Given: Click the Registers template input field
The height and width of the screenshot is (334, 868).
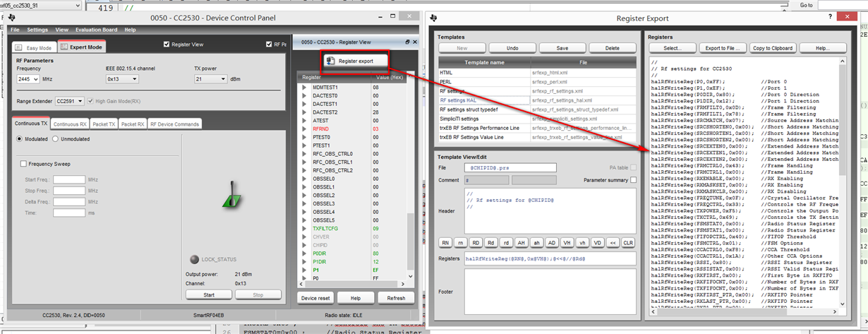Looking at the screenshot, I should tap(550, 258).
